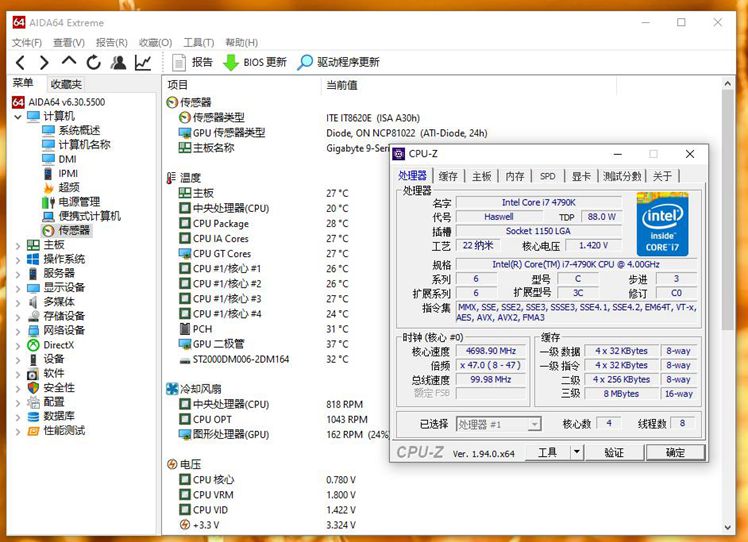Click the CPU-Z 工具 button
This screenshot has width=748, height=542.
click(548, 452)
